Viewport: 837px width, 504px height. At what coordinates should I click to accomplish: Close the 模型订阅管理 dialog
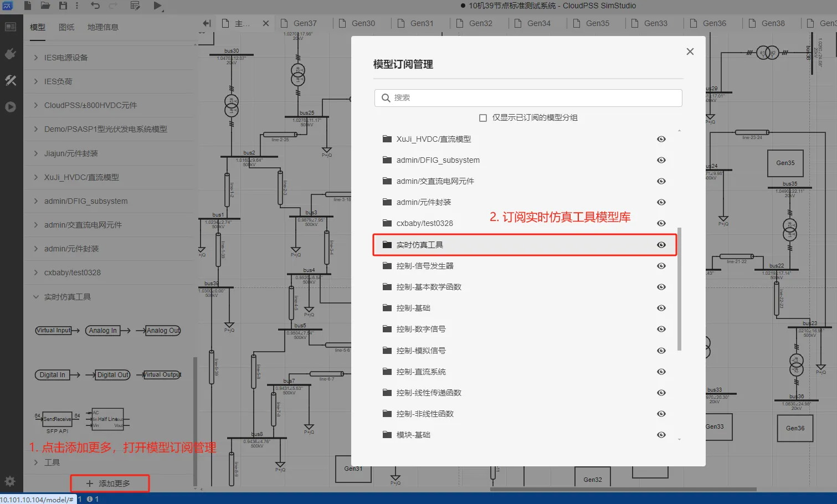coord(690,52)
